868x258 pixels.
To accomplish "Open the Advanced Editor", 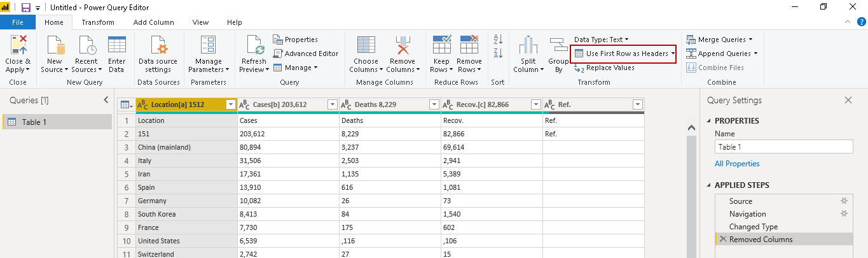I will coord(306,54).
